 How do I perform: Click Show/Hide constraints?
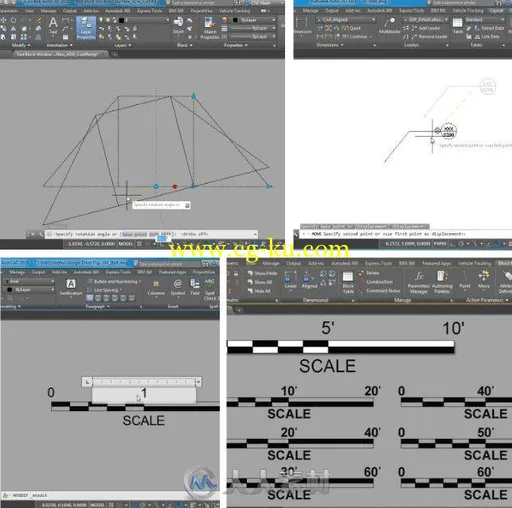point(262,273)
